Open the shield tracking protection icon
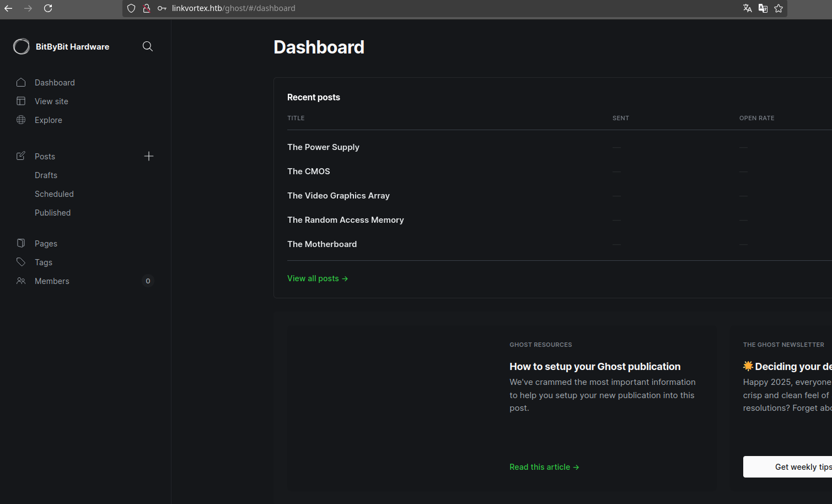Viewport: 832px width, 504px height. click(x=131, y=8)
